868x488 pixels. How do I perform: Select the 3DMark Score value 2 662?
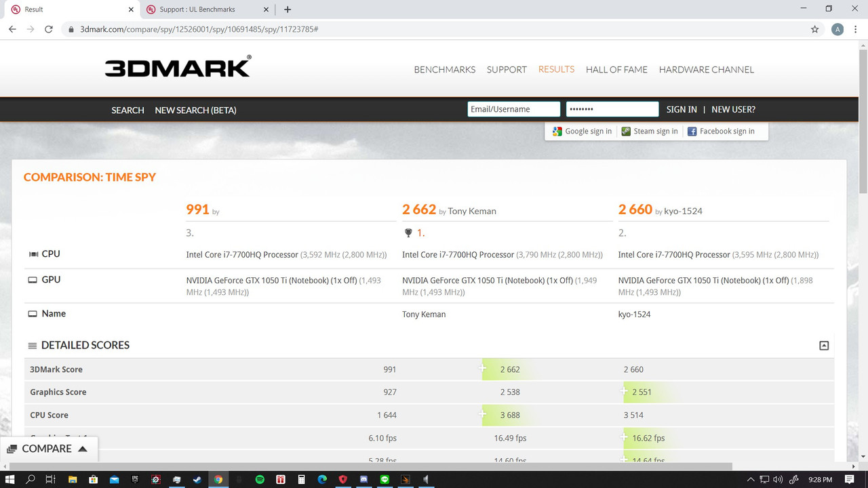(510, 369)
